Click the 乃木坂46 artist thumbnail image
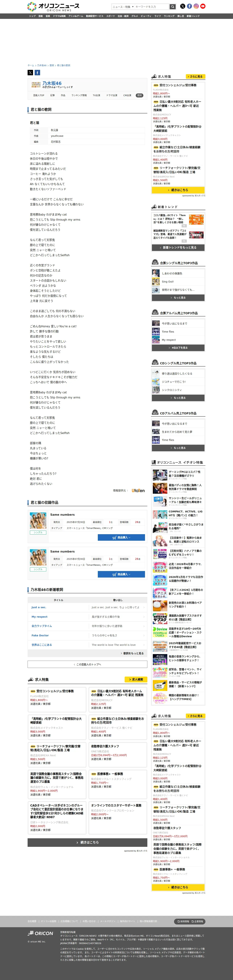The image size is (233, 980). tap(36, 84)
